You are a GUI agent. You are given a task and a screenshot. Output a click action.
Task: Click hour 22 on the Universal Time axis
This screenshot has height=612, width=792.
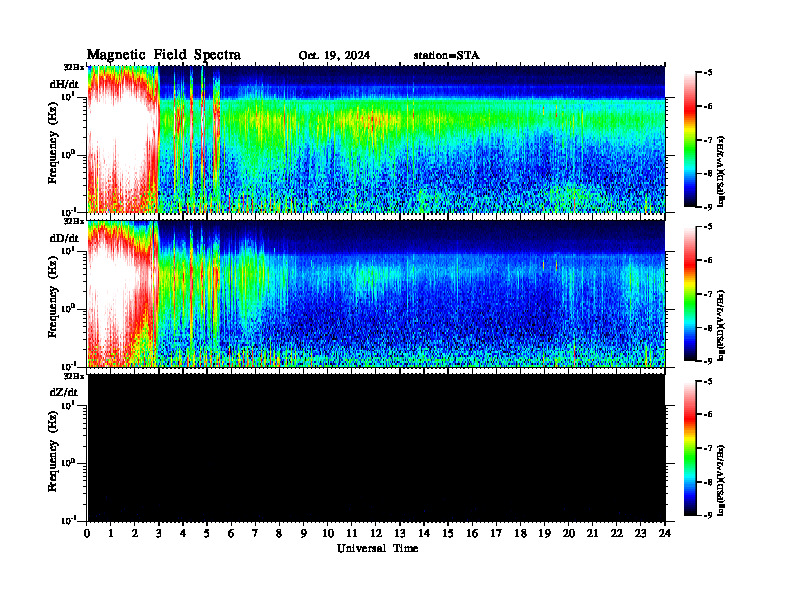pyautogui.click(x=617, y=533)
